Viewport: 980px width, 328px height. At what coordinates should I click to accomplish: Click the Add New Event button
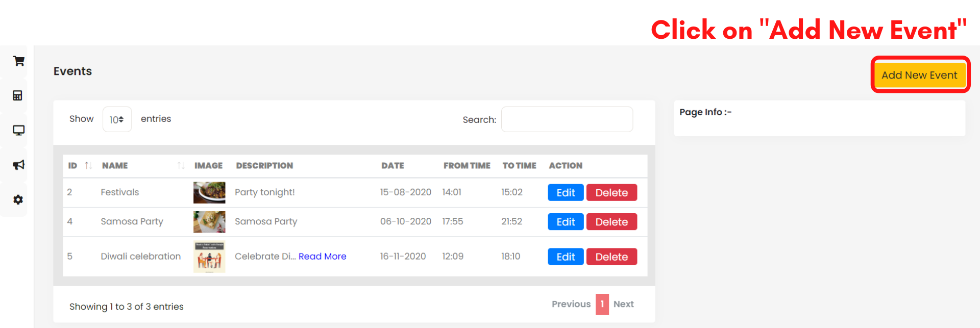point(919,75)
